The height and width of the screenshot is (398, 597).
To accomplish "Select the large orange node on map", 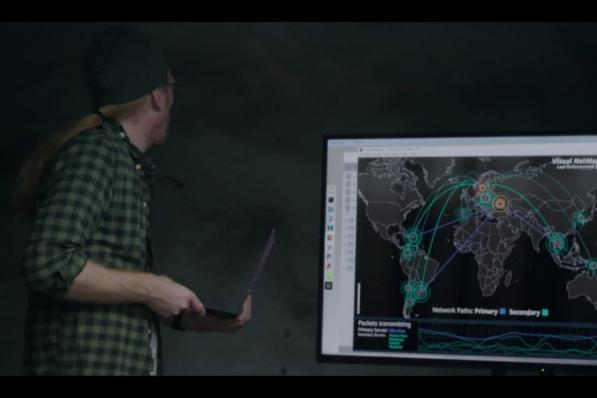I will coord(500,204).
